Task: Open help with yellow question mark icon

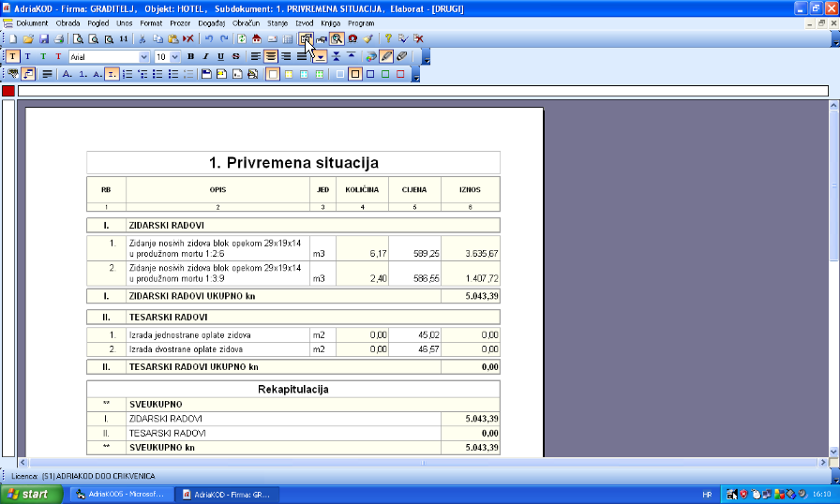Action: [388, 39]
